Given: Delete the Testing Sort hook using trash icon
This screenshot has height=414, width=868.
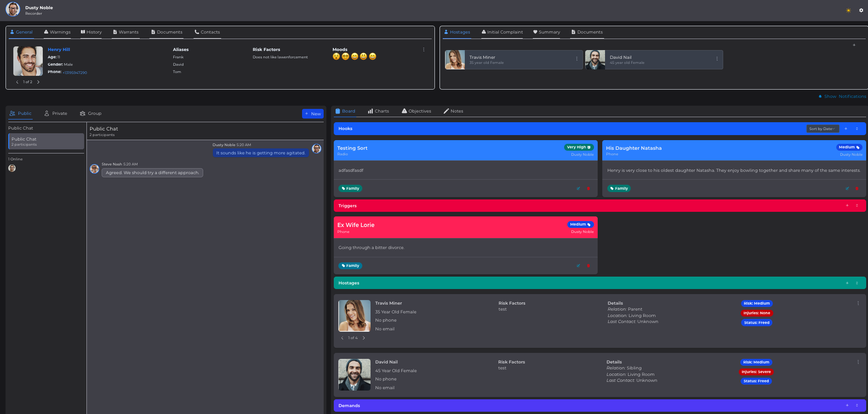Looking at the screenshot, I should tap(588, 188).
